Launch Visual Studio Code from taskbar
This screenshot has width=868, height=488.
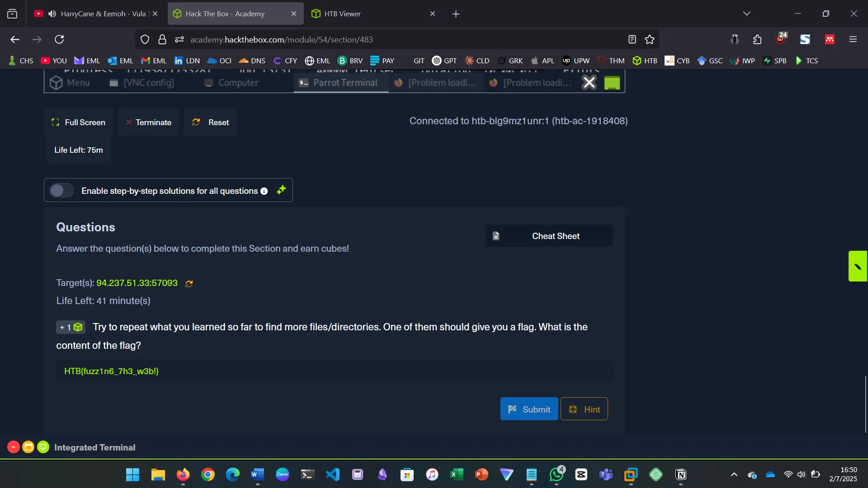pos(333,475)
